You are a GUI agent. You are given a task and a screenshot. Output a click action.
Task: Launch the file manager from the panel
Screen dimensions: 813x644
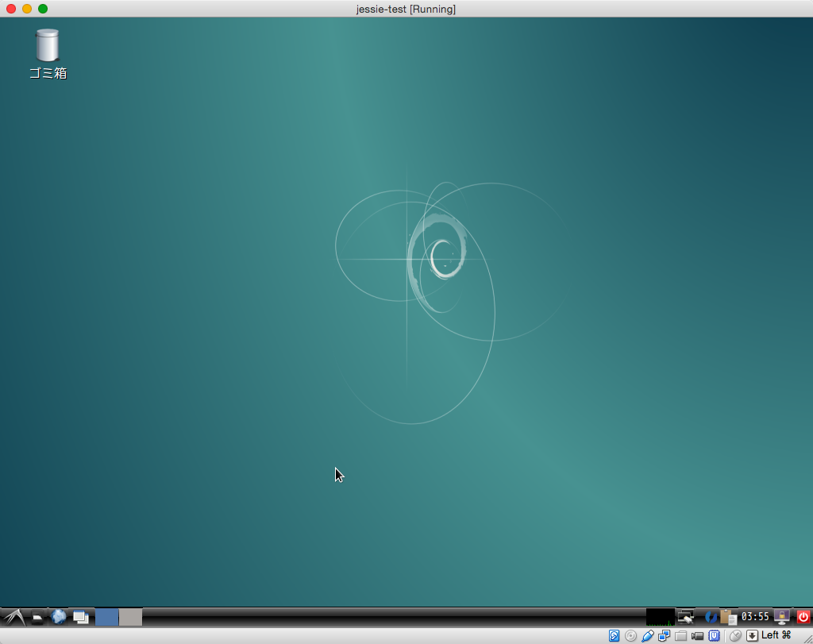click(37, 617)
